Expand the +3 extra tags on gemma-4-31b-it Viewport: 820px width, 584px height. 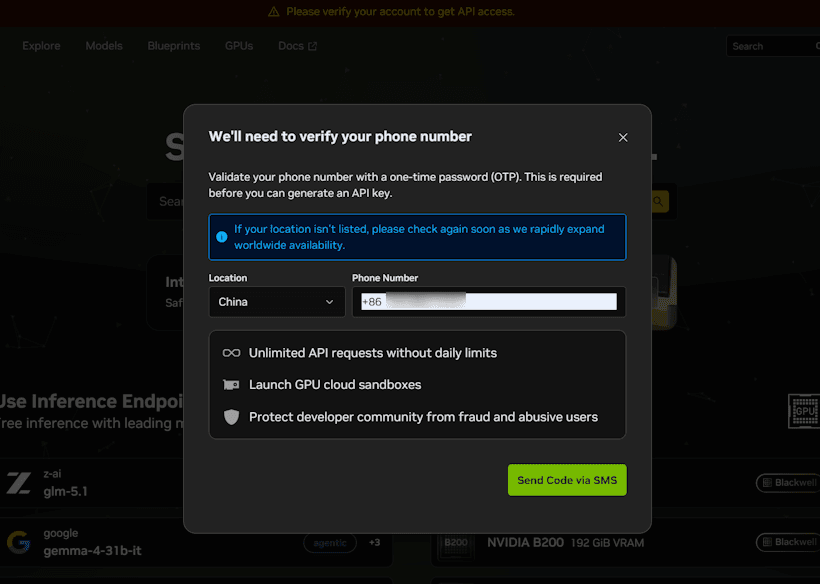(374, 541)
